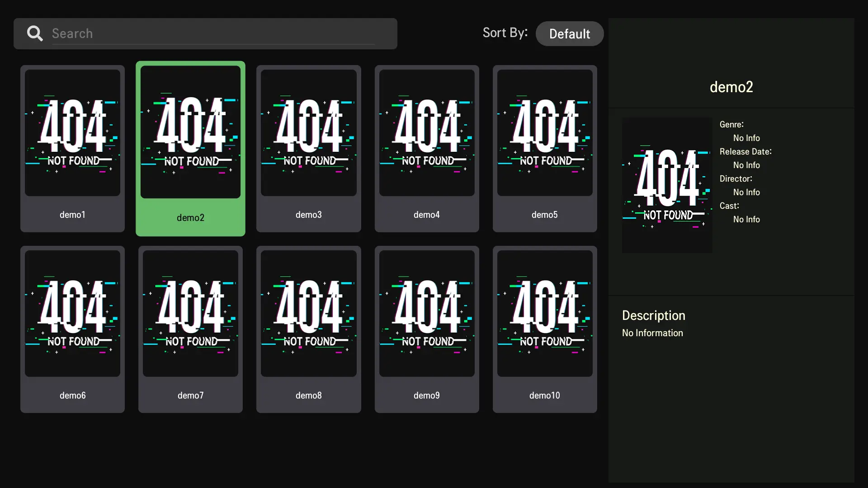The height and width of the screenshot is (488, 868).
Task: Select the demo1 poster thumbnail
Action: tap(72, 133)
